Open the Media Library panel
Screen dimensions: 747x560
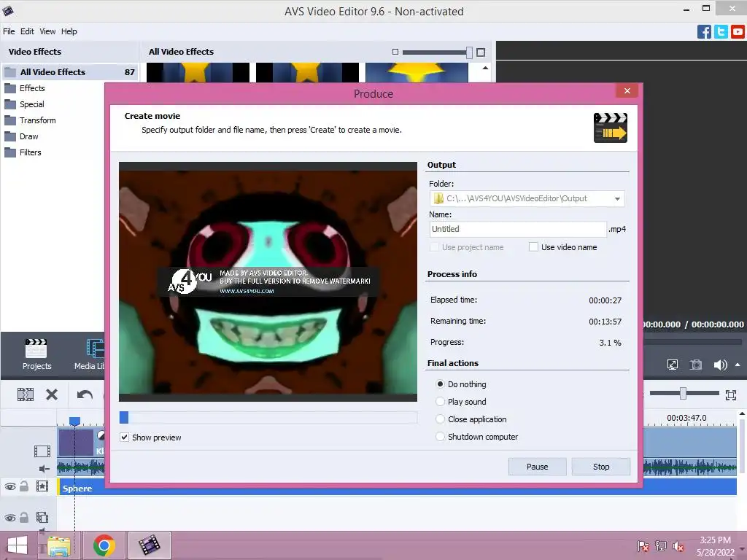(90, 354)
